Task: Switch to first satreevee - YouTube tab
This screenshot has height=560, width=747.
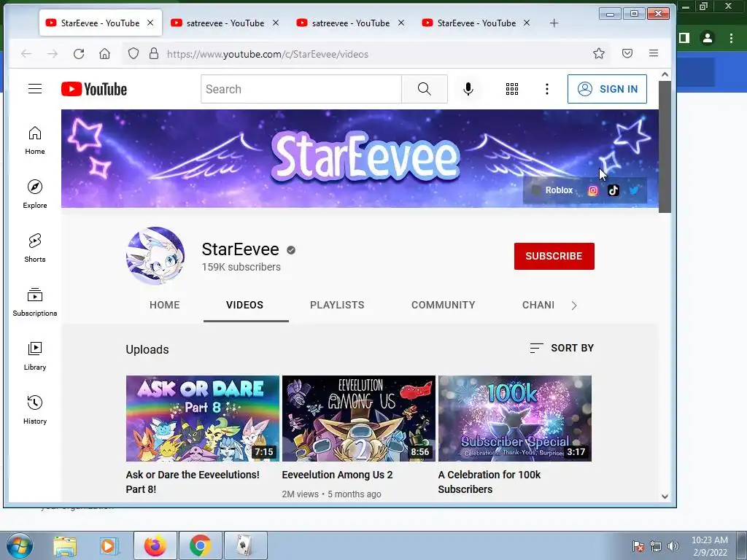Action: point(225,23)
